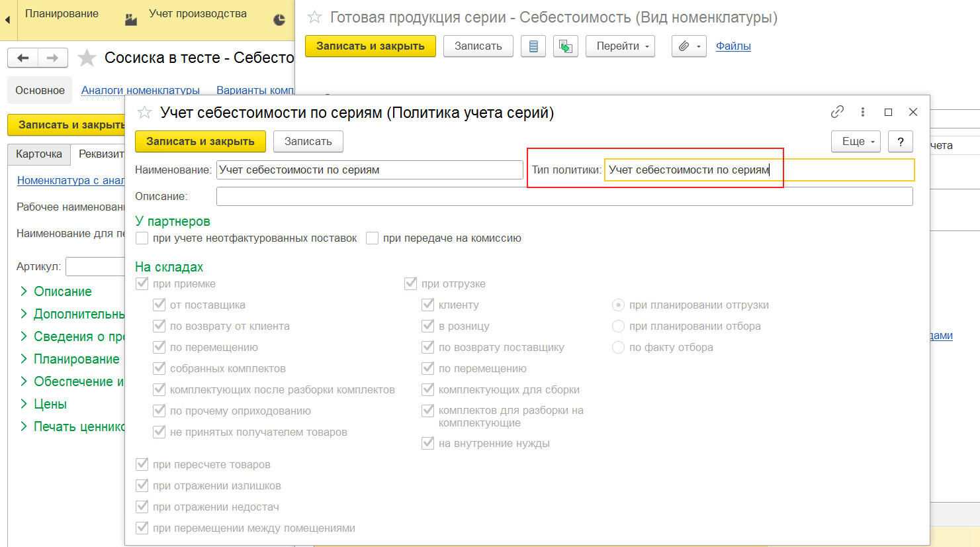Click the star favorite icon in dialog title
The width and height of the screenshot is (980, 547).
144,113
